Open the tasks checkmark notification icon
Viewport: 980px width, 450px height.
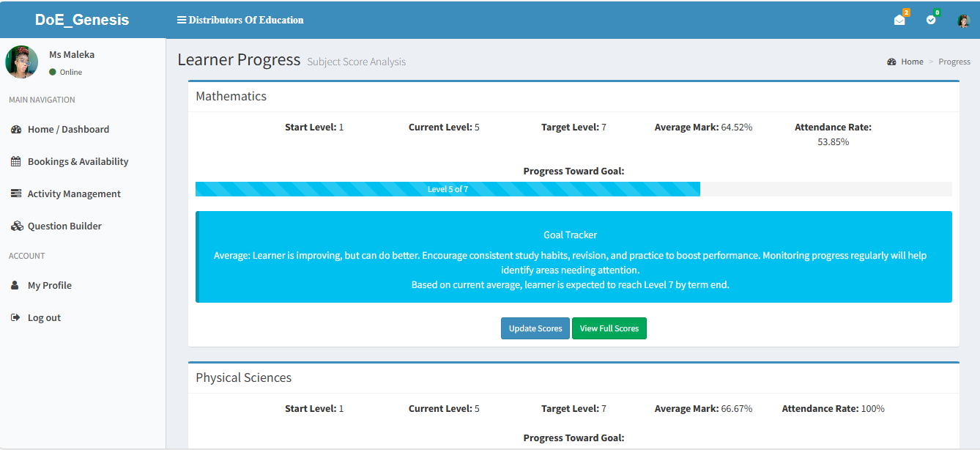coord(931,21)
